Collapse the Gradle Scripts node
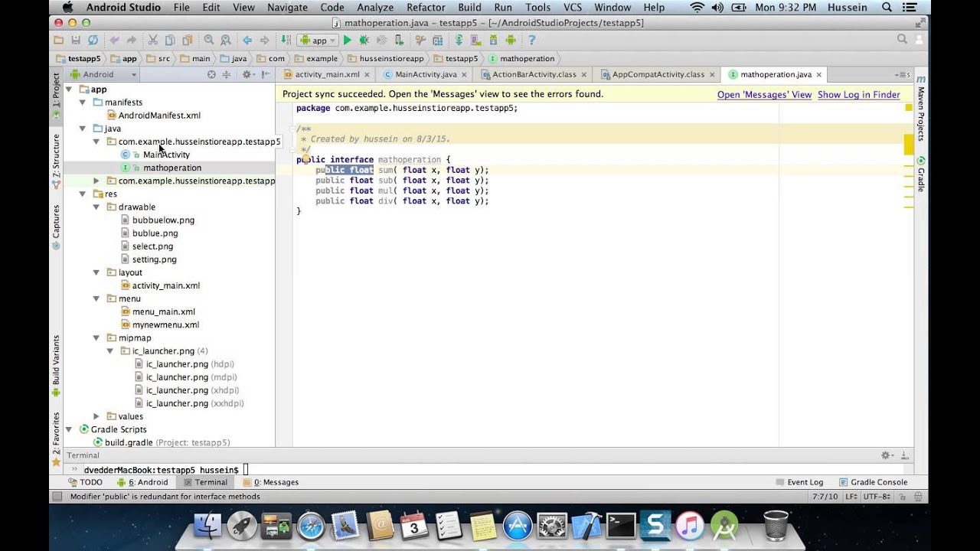The width and height of the screenshot is (980, 551). tap(68, 429)
